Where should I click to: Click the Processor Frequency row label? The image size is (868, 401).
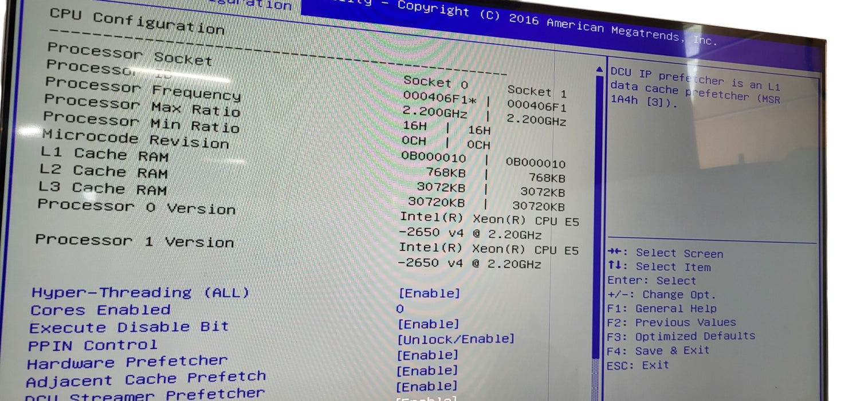143,89
